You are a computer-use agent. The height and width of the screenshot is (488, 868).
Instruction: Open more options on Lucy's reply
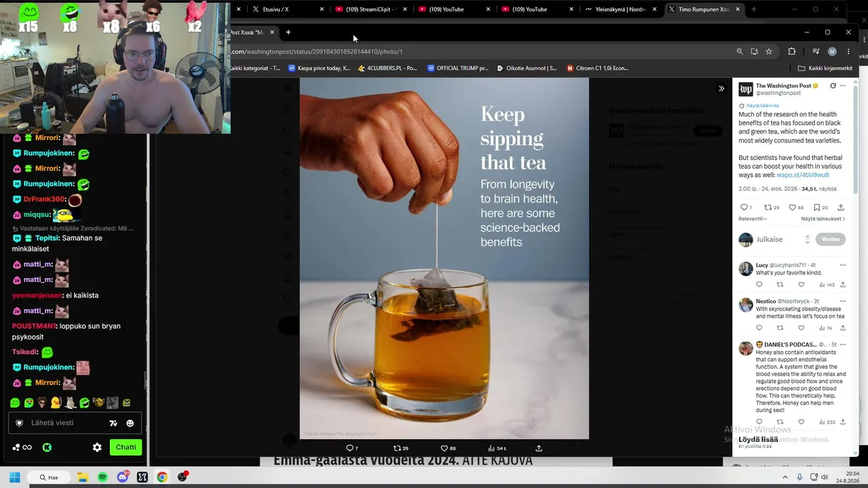(x=843, y=265)
